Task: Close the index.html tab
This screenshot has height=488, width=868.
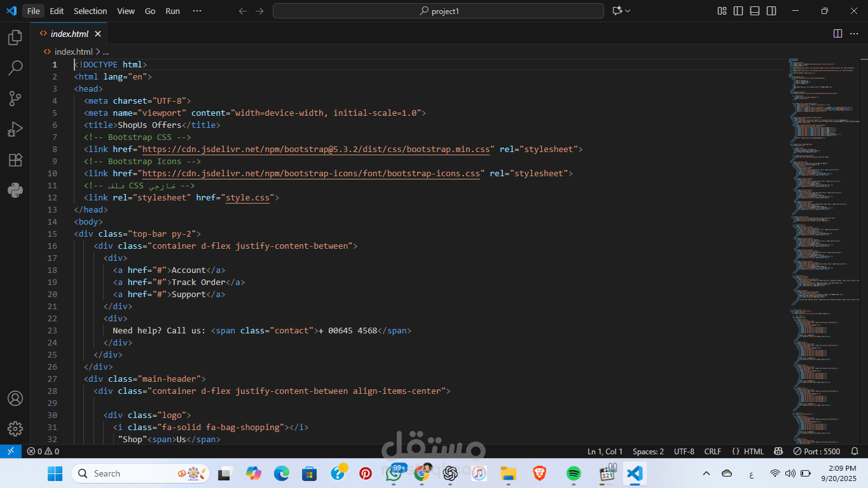Action: coord(98,34)
